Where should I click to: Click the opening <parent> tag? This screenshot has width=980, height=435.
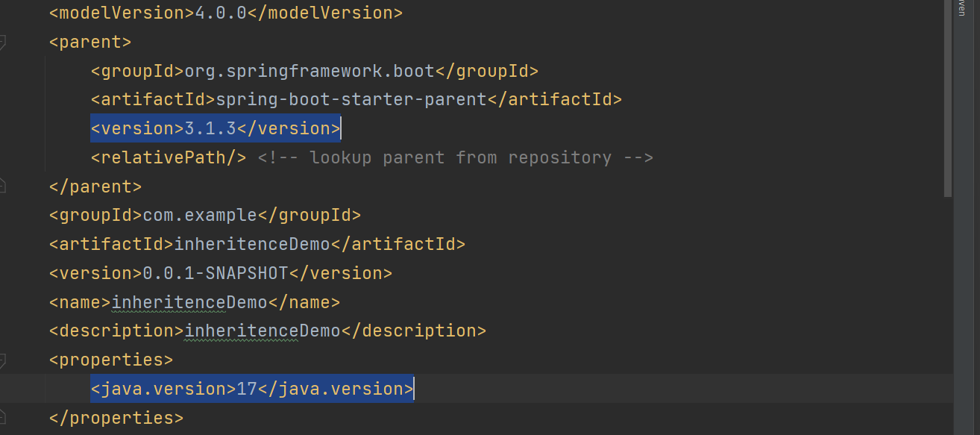tap(90, 42)
